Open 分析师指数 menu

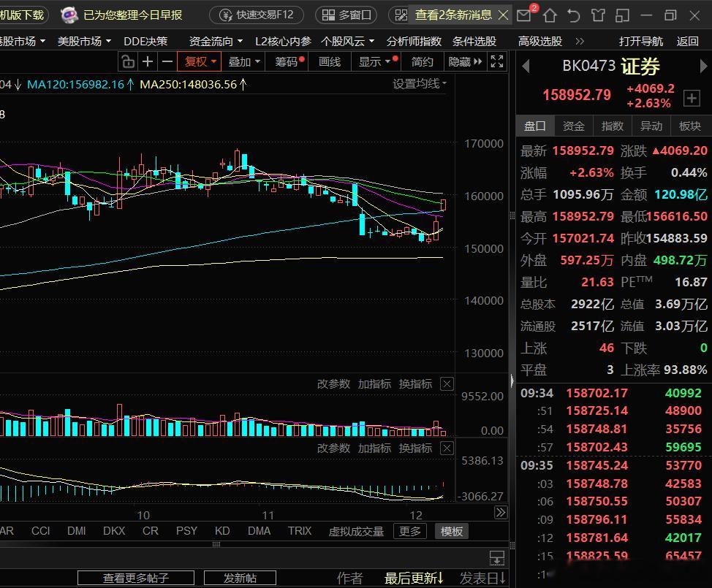coord(414,42)
